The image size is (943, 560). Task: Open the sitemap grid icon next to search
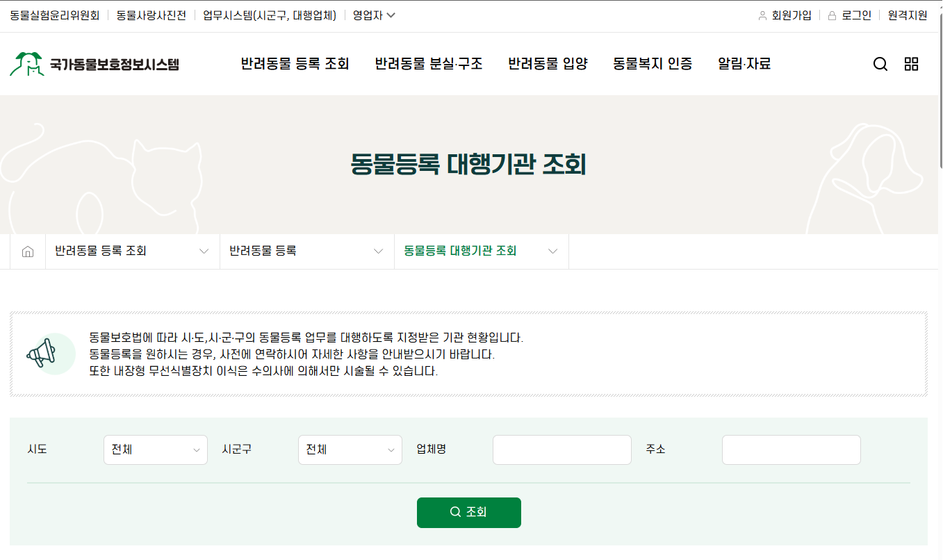911,63
